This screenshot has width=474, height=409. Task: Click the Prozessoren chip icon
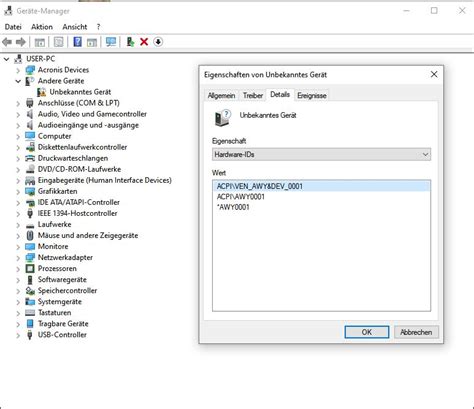[30, 268]
